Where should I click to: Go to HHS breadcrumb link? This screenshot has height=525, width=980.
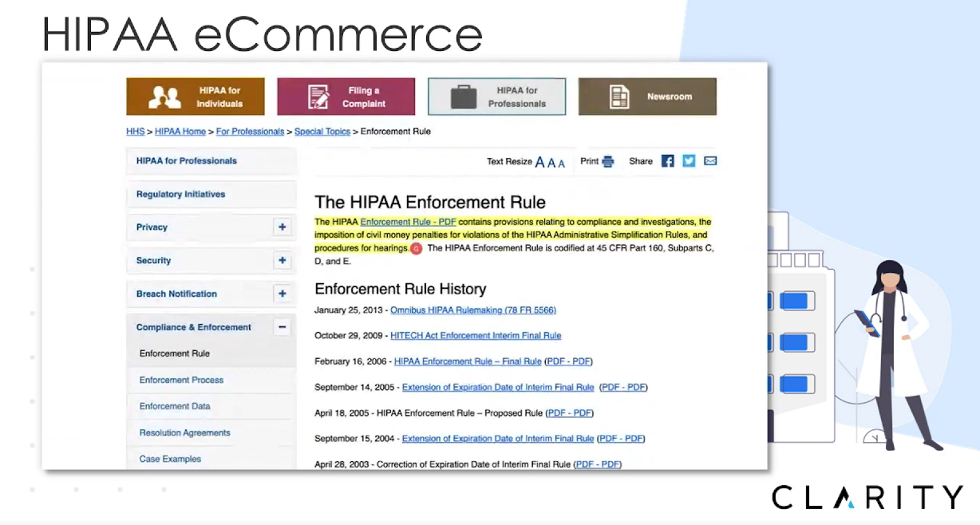coord(136,132)
